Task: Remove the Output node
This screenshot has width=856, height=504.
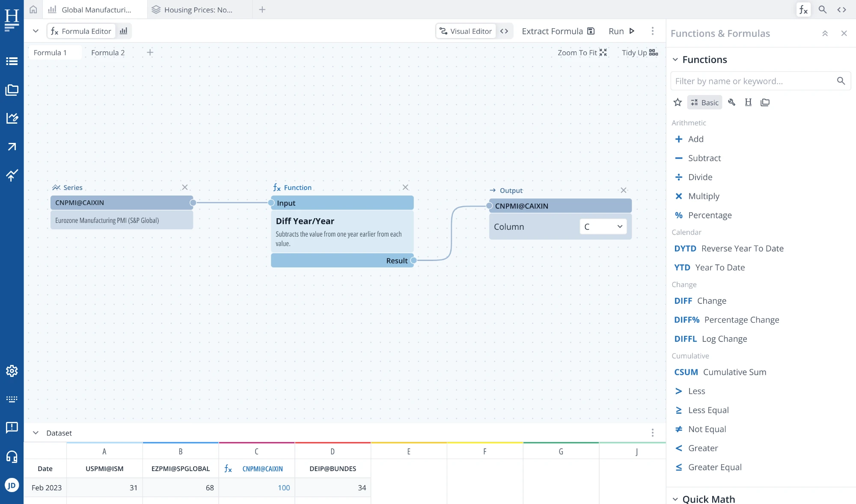Action: point(624,190)
